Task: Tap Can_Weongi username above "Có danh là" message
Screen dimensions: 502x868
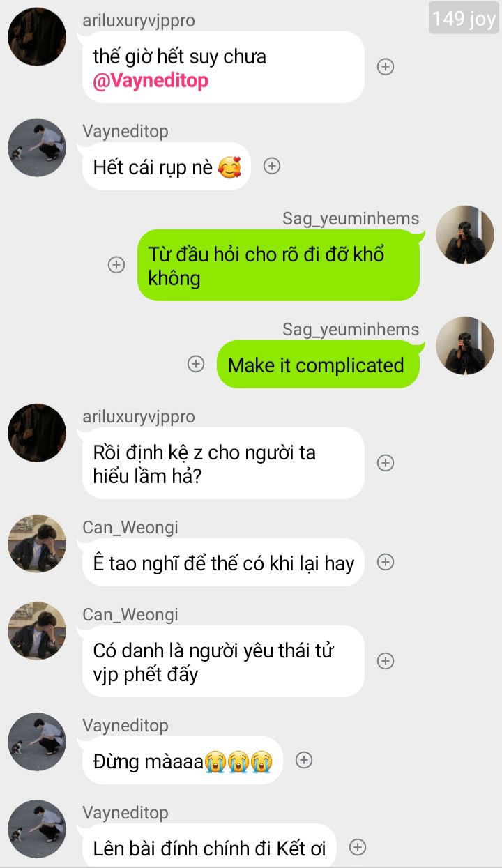Action: [130, 614]
